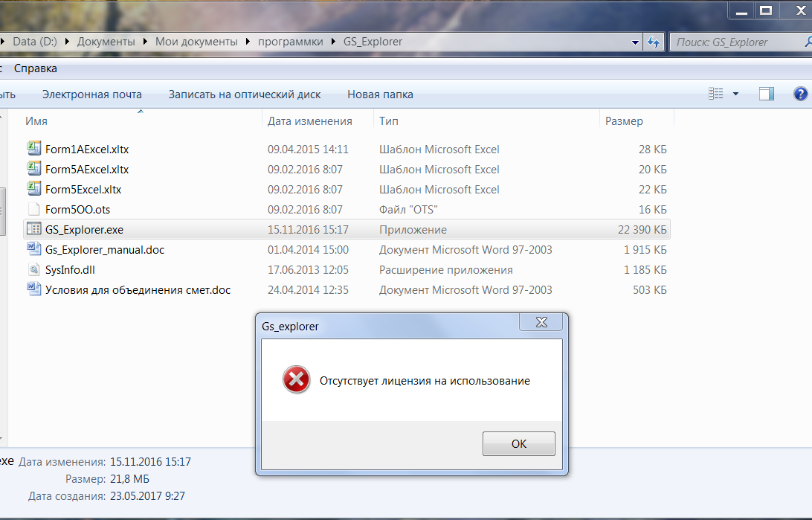The image size is (812, 520).
Task: Click the size value 1 915 КБ
Action: click(x=645, y=250)
